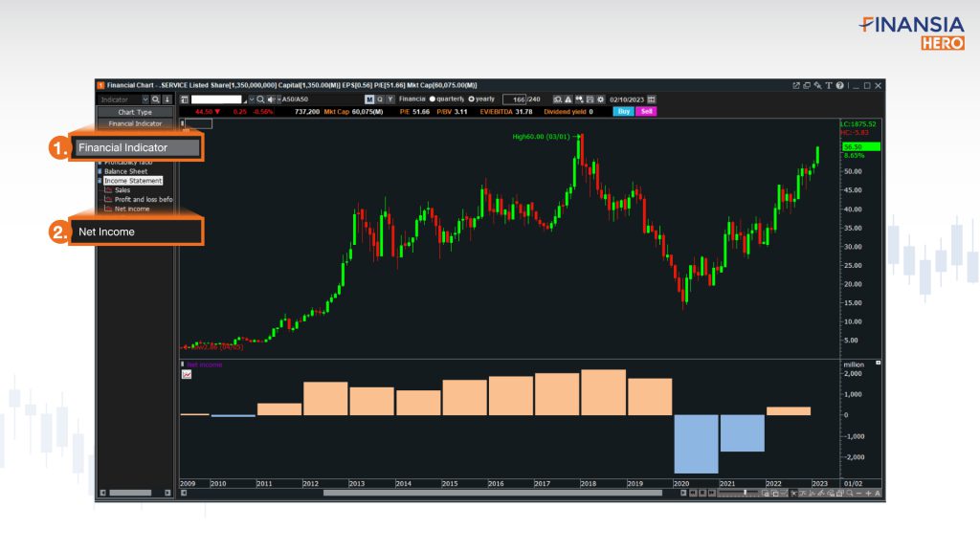Click the minus zoom-out icon

(x=859, y=493)
